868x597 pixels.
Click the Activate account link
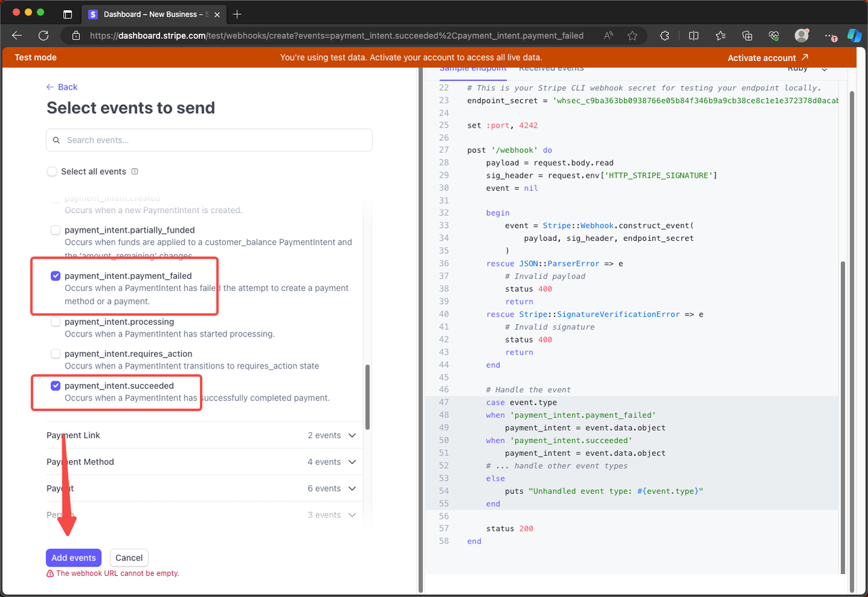coord(768,58)
